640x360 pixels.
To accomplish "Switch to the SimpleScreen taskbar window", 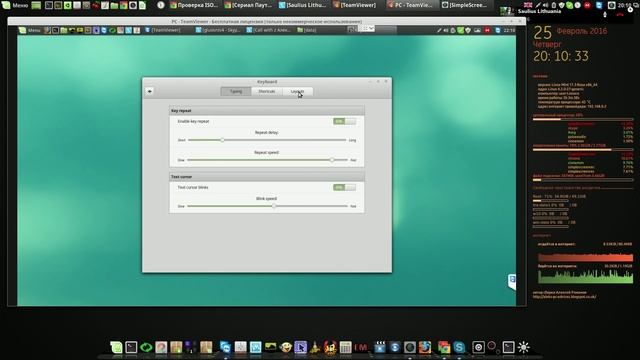I will pos(464,5).
